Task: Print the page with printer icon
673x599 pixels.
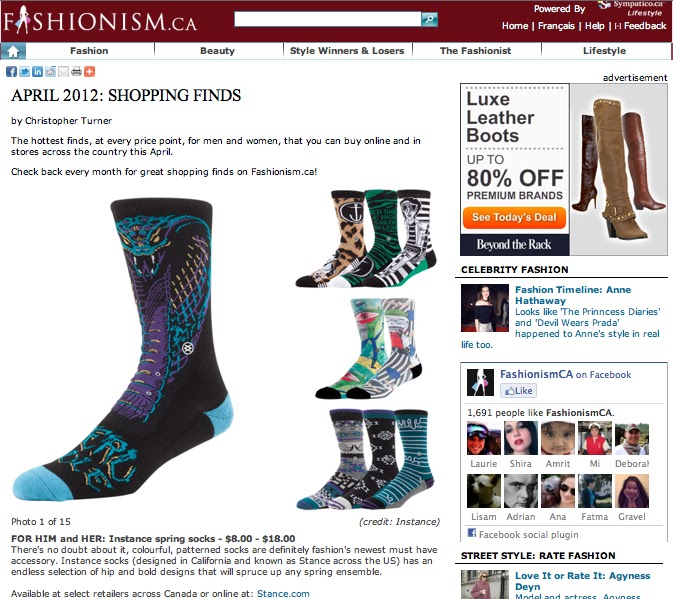Action: point(76,72)
